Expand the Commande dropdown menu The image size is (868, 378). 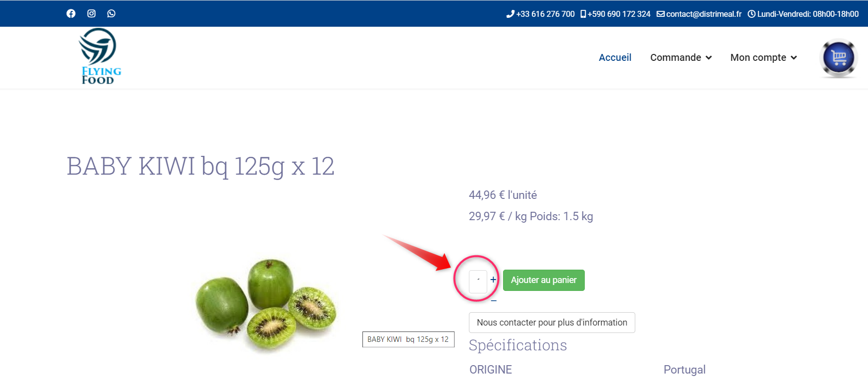[x=681, y=57]
